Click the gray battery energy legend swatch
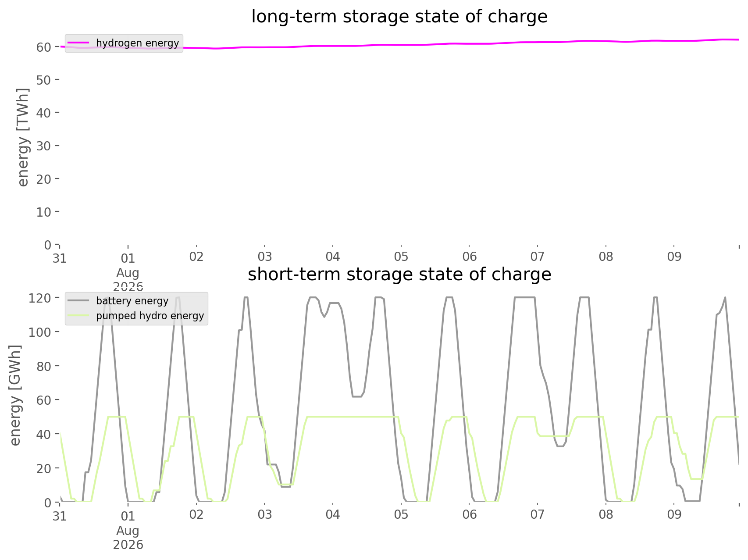This screenshot has height=560, width=748. pyautogui.click(x=79, y=301)
